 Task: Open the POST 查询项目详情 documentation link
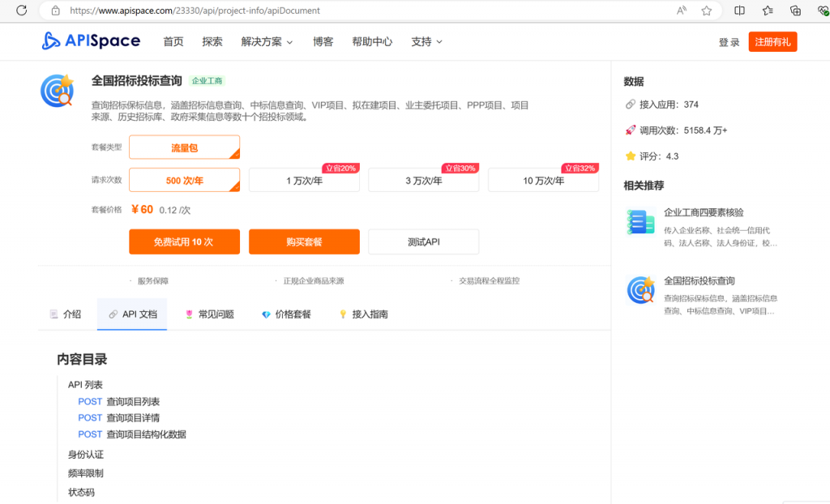(x=118, y=417)
